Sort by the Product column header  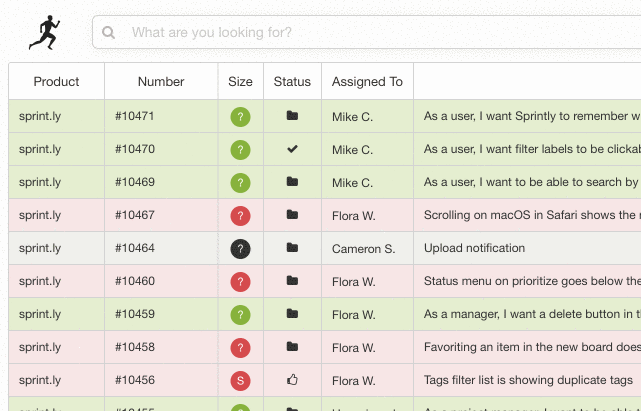(x=56, y=82)
